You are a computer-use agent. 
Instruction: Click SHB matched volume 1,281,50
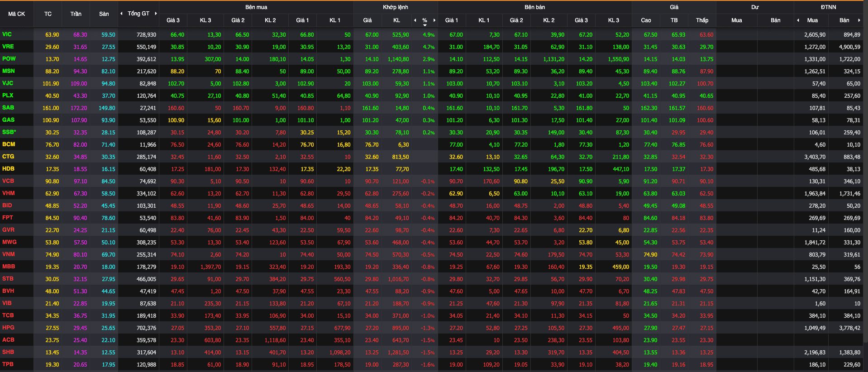(398, 353)
